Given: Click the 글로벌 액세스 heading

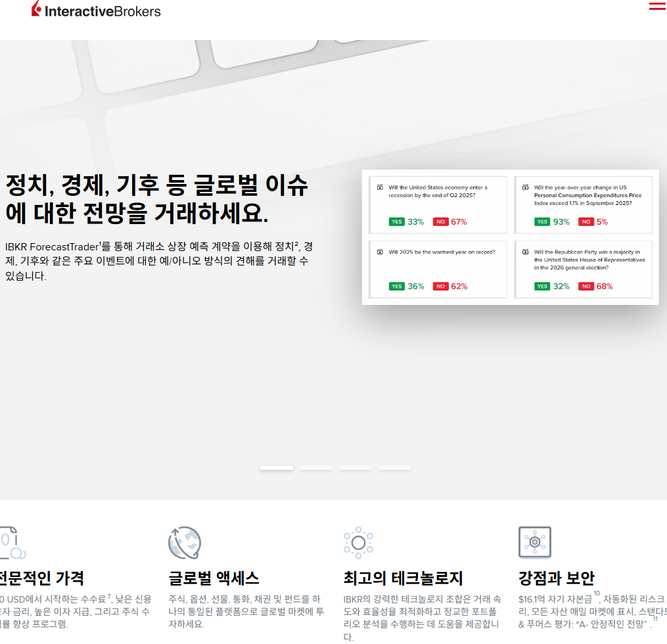Looking at the screenshot, I should (x=214, y=578).
